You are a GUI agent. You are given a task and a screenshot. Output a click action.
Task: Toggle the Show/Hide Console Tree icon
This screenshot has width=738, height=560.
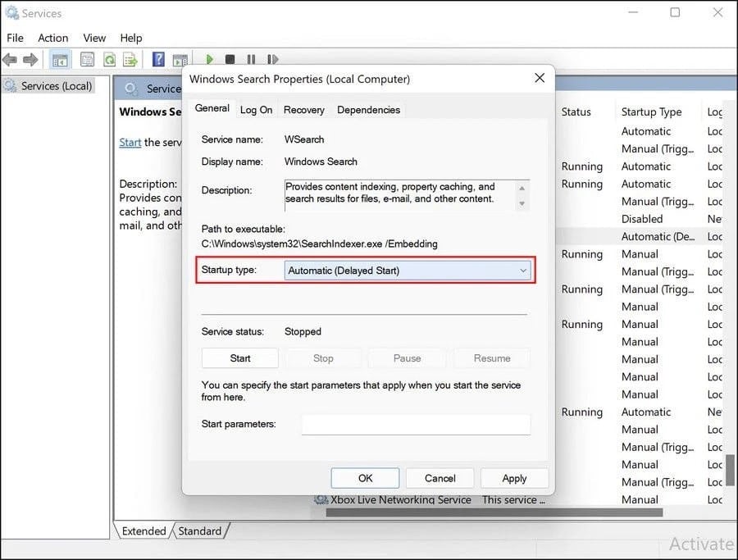coord(59,59)
